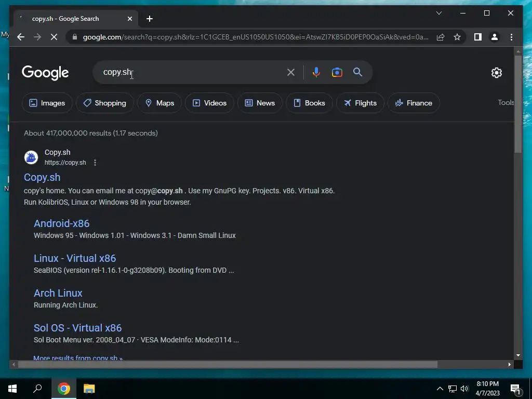532x399 pixels.
Task: Open the Chrome profile menu
Action: click(x=495, y=37)
